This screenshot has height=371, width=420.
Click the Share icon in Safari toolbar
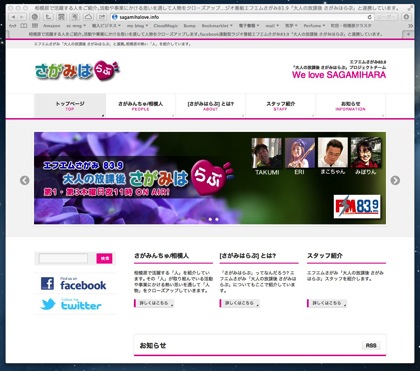click(101, 17)
